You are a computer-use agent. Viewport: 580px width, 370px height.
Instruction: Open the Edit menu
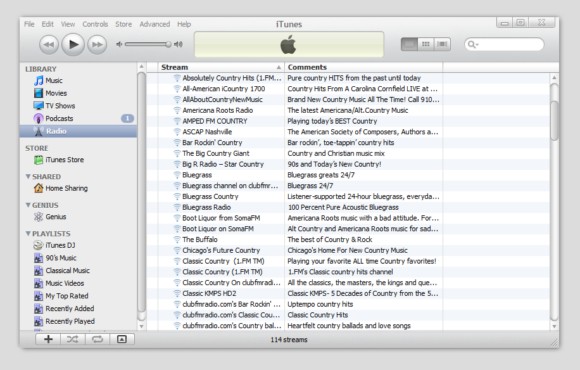click(x=47, y=24)
